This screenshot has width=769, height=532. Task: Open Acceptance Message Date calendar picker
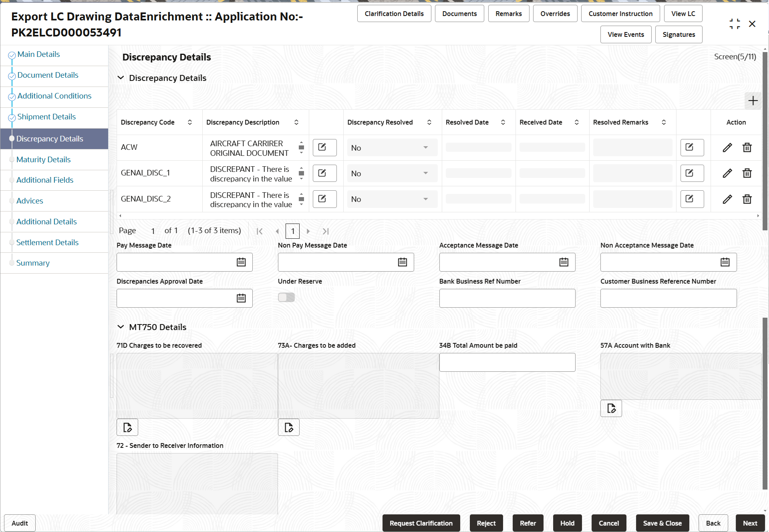click(564, 262)
